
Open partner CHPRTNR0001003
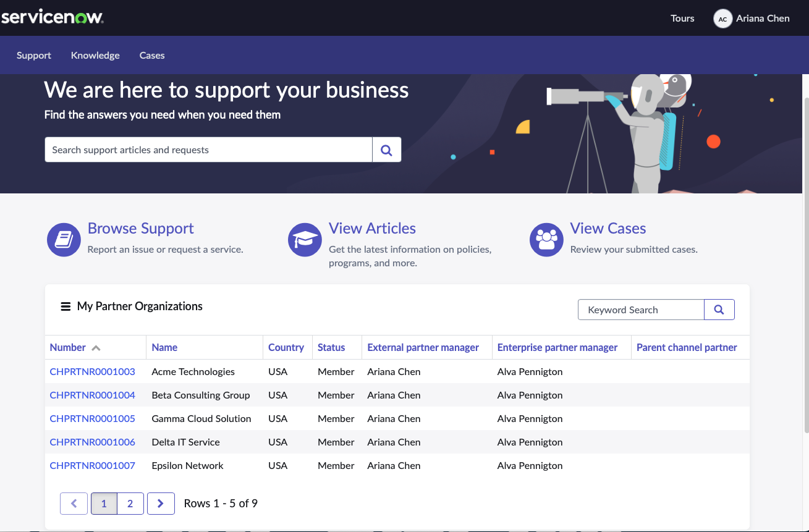(x=93, y=371)
